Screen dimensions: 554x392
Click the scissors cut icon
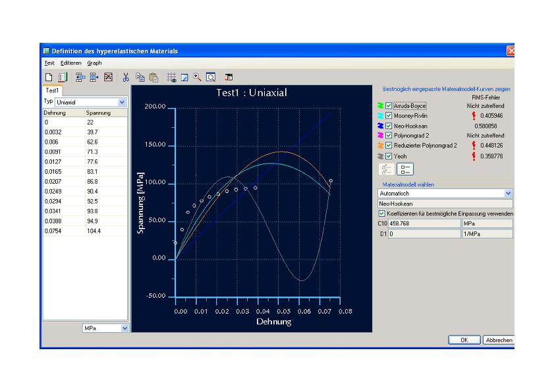pos(126,77)
